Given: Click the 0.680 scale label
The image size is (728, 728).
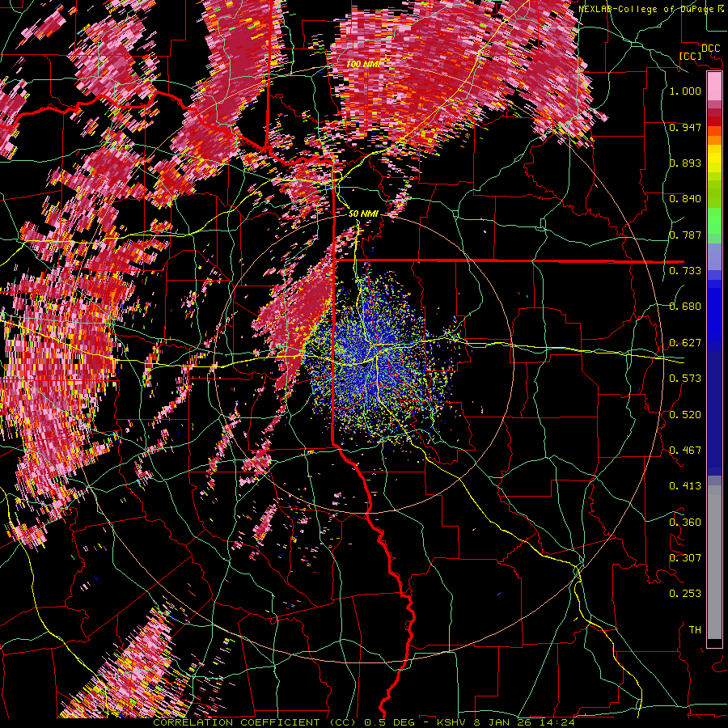Looking at the screenshot, I should click(685, 307).
